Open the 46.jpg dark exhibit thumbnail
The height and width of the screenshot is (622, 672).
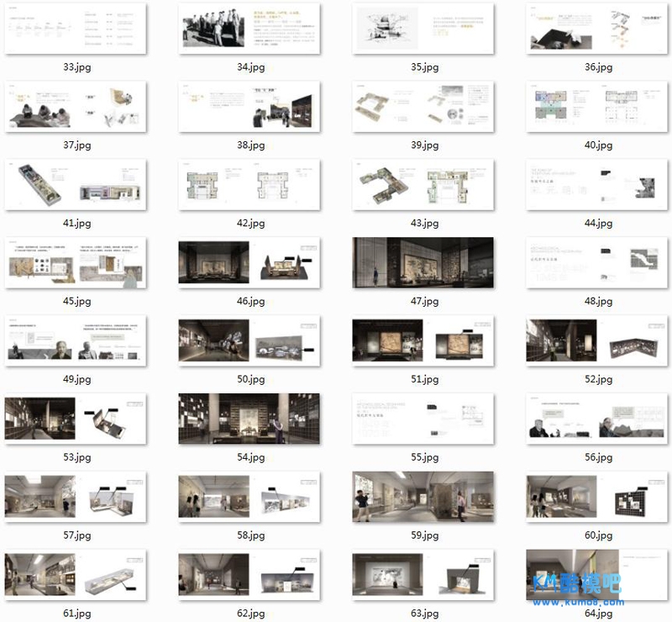pos(250,262)
